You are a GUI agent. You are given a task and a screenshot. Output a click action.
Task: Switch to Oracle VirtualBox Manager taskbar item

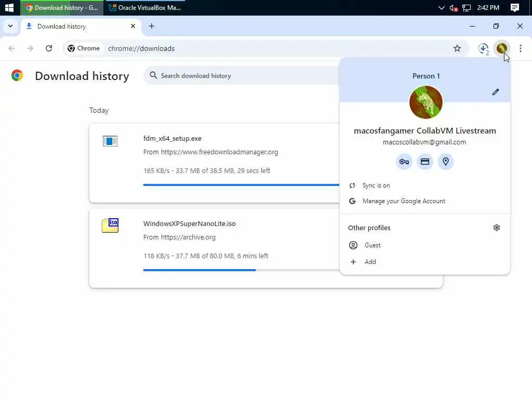coord(145,7)
